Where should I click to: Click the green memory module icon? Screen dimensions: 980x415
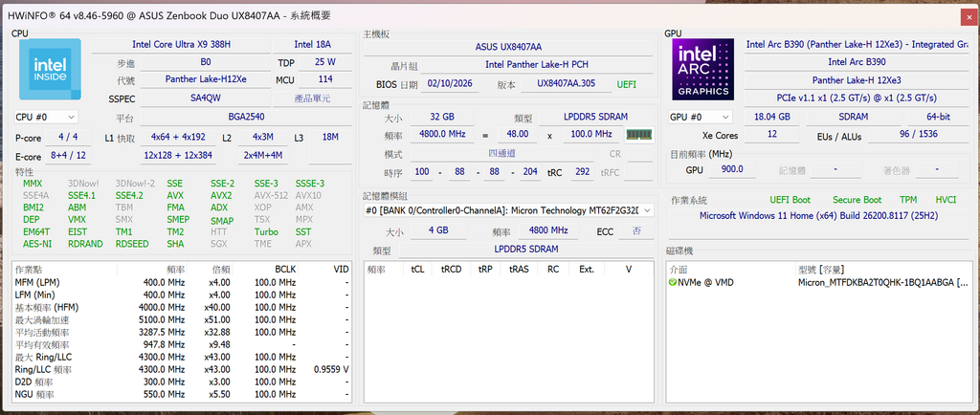[638, 134]
